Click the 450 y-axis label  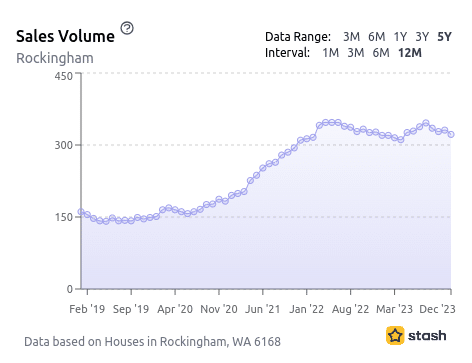tap(64, 76)
